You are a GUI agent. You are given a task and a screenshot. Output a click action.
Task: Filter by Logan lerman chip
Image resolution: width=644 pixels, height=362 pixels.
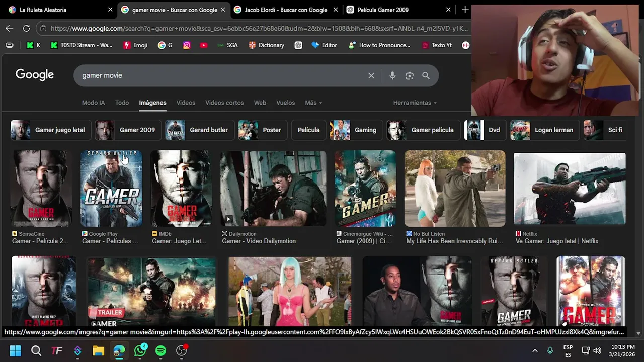coord(544,130)
